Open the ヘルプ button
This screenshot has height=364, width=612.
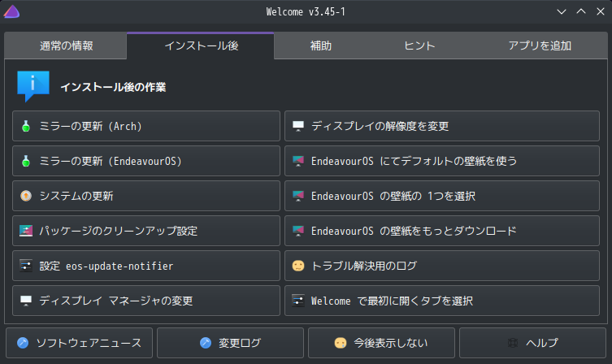point(532,343)
